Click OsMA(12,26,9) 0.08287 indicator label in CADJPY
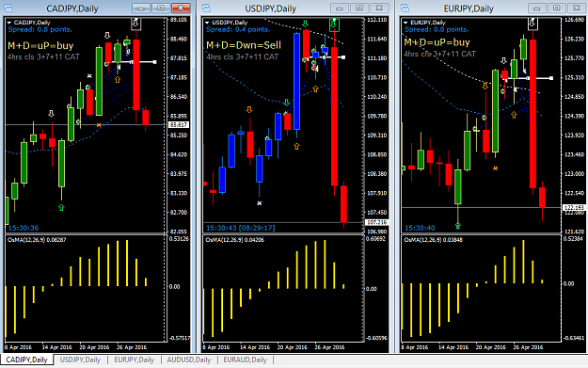Screen dimensions: 588x368 (x=37, y=240)
